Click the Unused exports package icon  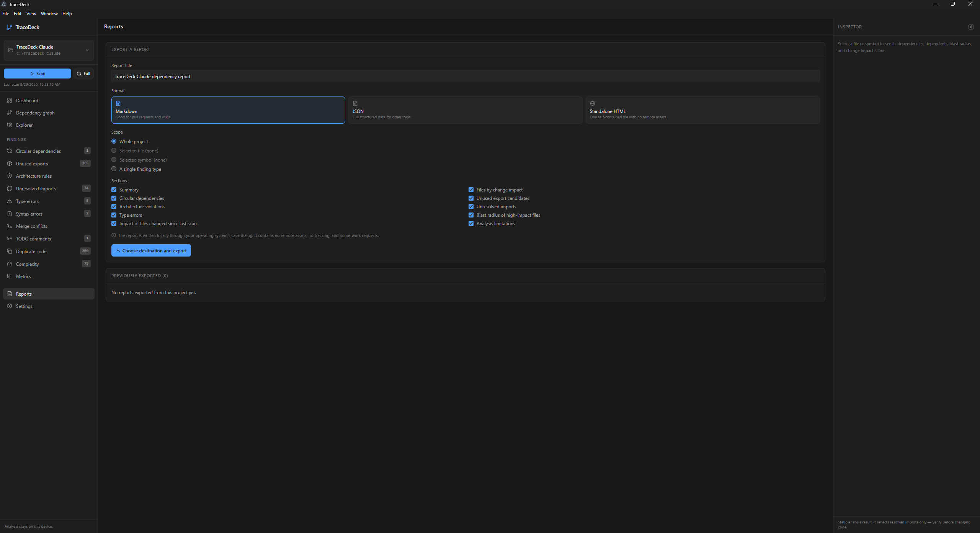(x=10, y=163)
